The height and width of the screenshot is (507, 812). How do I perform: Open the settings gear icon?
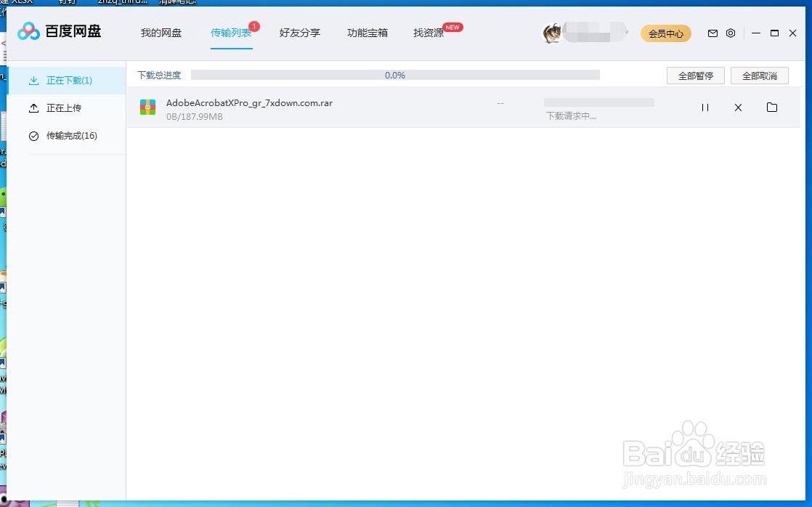coord(731,33)
